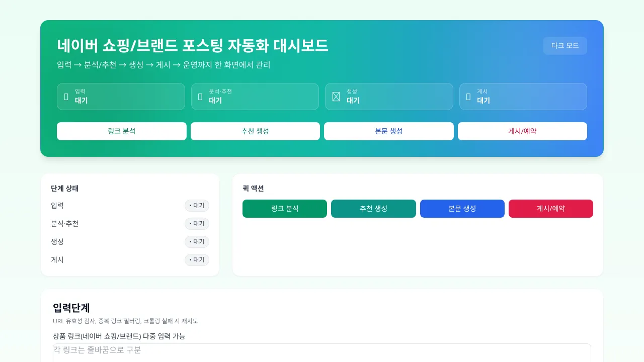Viewport: 644px width, 362px height.
Task: Click the icon in the 입력 status card
Action: pyautogui.click(x=66, y=97)
